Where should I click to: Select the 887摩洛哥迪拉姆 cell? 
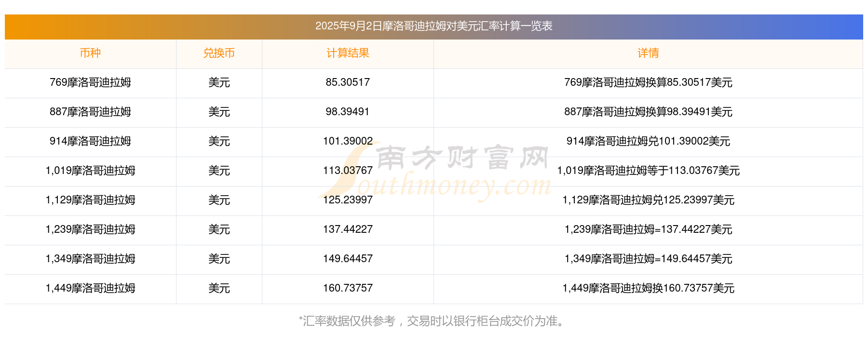tap(90, 112)
